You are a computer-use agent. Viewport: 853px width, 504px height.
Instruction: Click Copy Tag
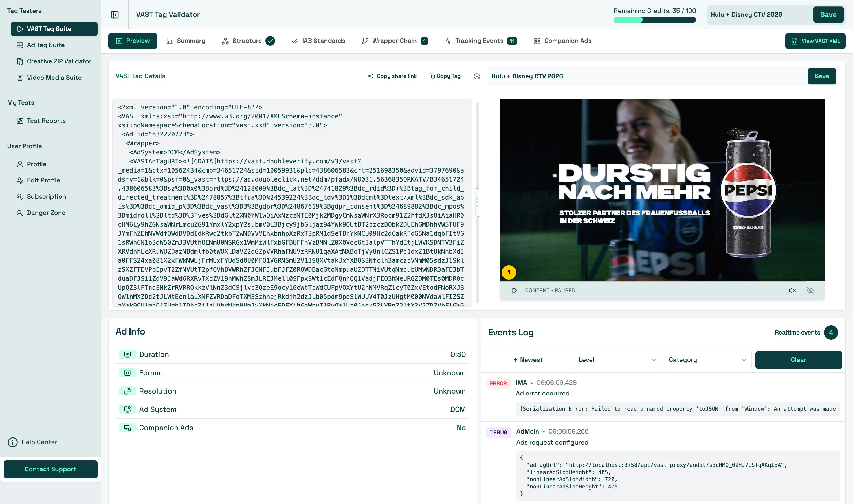pyautogui.click(x=445, y=76)
